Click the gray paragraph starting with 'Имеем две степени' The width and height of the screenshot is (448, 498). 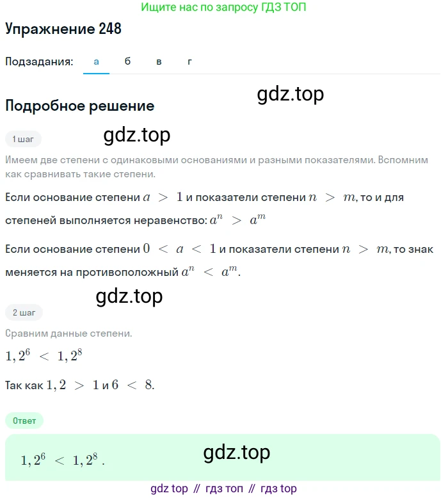click(x=216, y=166)
